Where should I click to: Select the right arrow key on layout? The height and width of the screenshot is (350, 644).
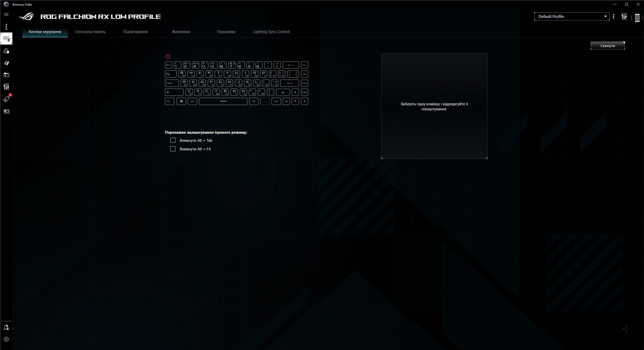305,101
